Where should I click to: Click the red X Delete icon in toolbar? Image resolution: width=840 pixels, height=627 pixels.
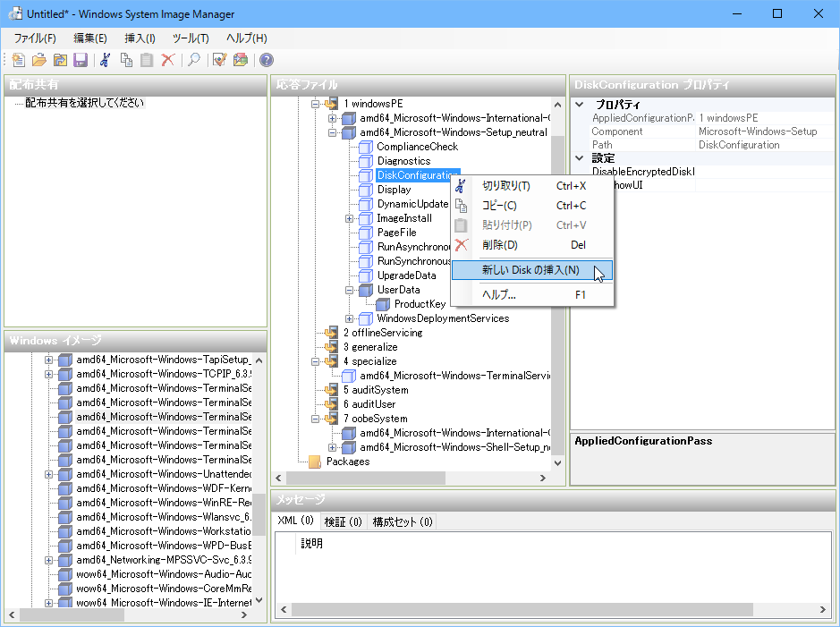168,60
